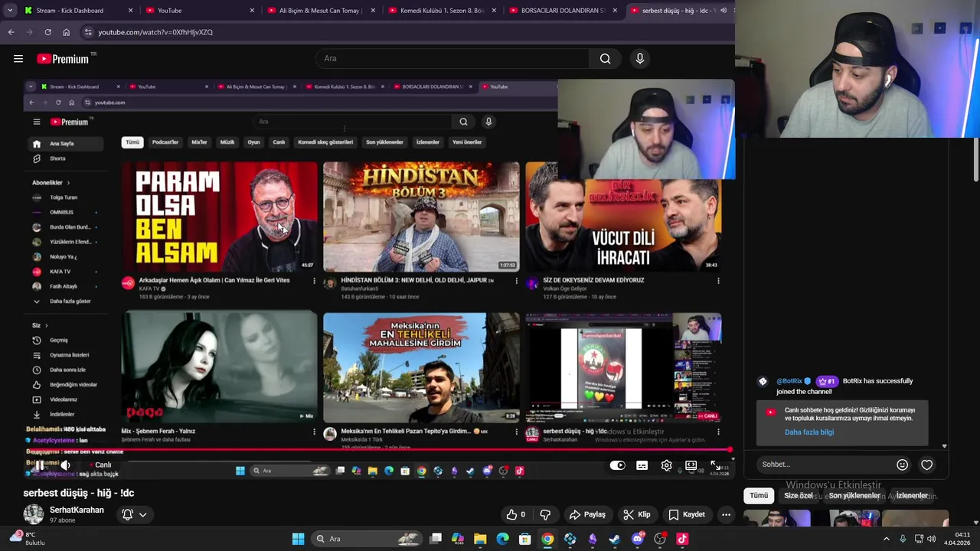Clip the stream with the Klip button
The image size is (980, 551).
coord(636,514)
